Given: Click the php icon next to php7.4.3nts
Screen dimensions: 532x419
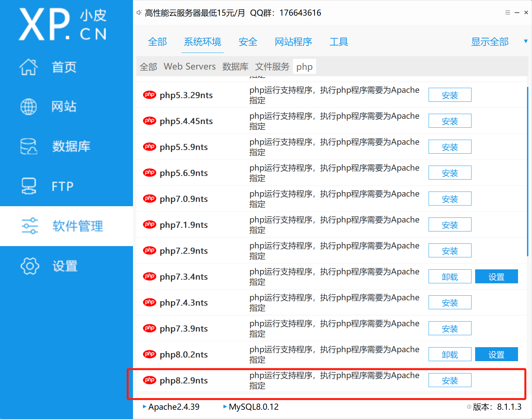Looking at the screenshot, I should click(150, 302).
